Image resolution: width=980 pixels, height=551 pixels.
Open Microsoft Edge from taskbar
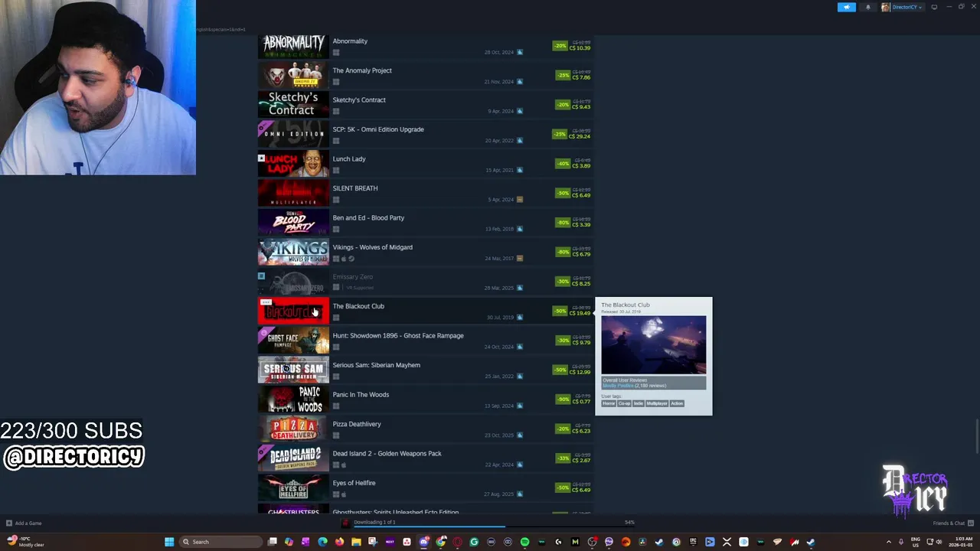click(x=322, y=542)
